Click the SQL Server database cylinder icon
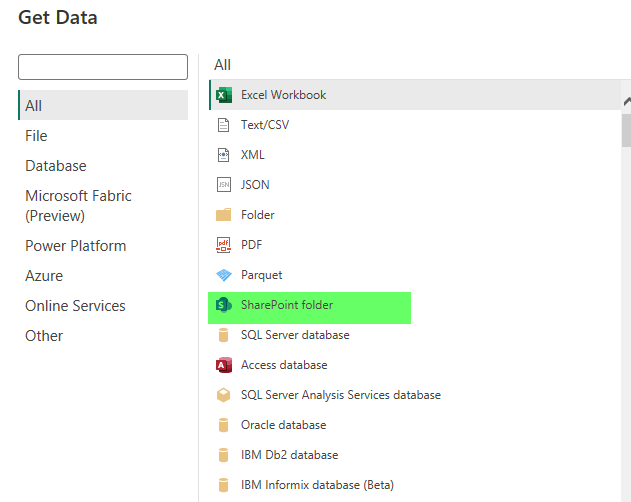Screen dimensions: 631x502 [x=223, y=335]
